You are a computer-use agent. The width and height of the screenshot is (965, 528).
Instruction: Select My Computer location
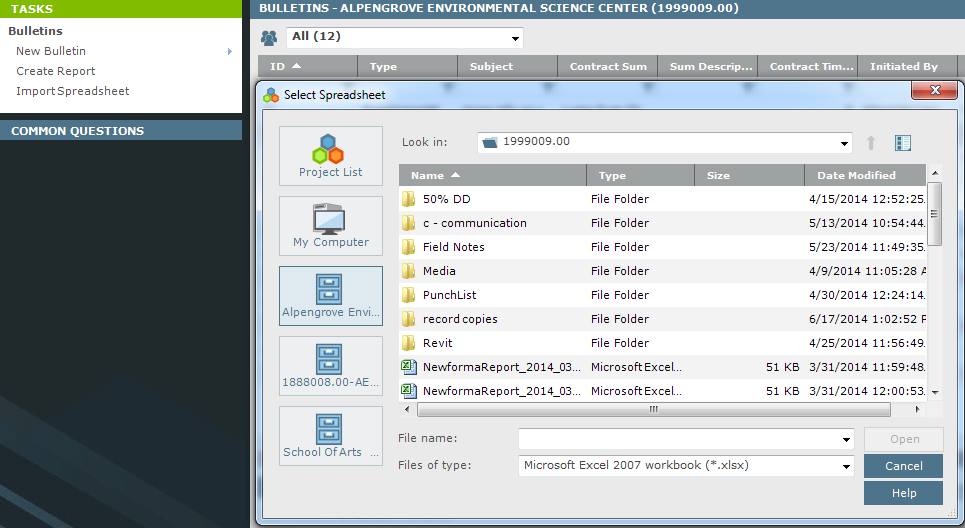point(330,226)
